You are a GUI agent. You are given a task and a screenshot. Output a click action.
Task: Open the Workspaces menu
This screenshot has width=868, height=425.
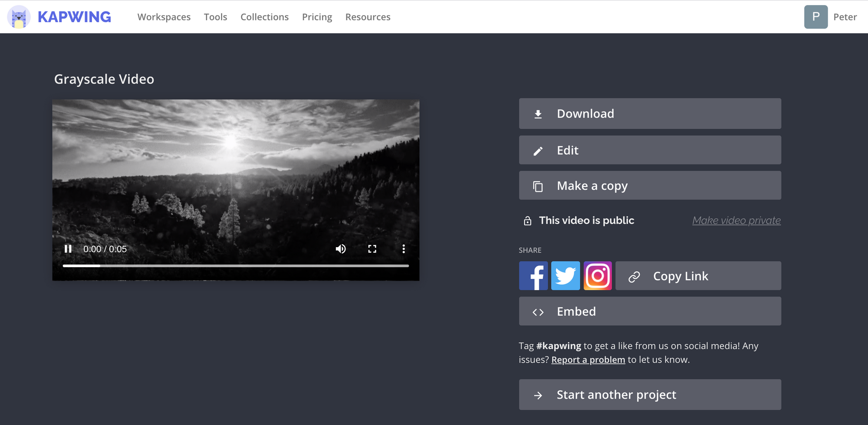pos(164,17)
